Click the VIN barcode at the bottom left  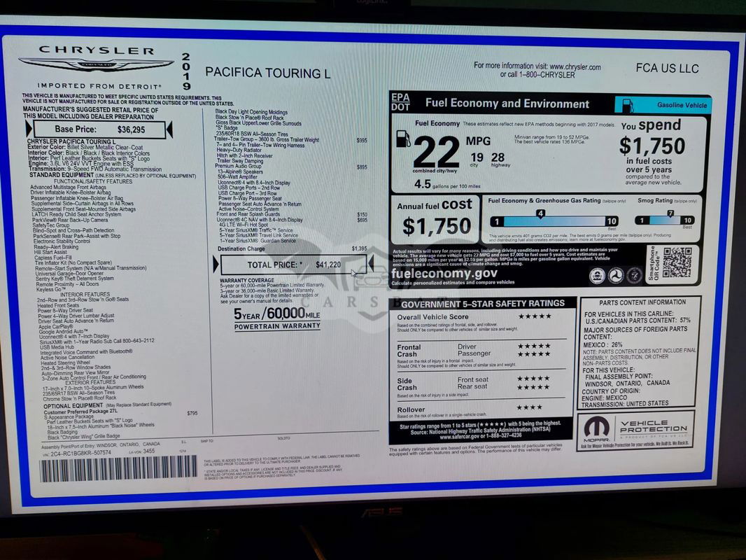(x=118, y=468)
